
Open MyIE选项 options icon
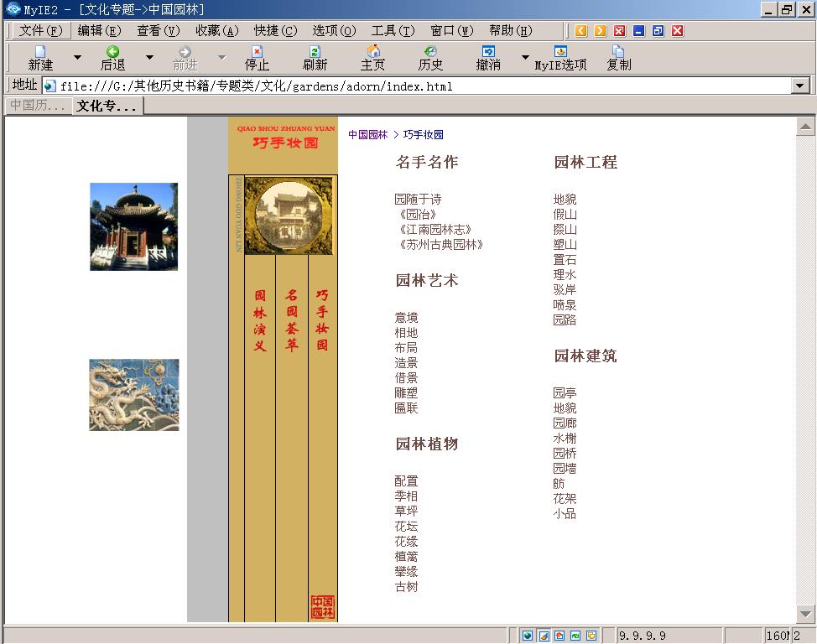[x=560, y=52]
